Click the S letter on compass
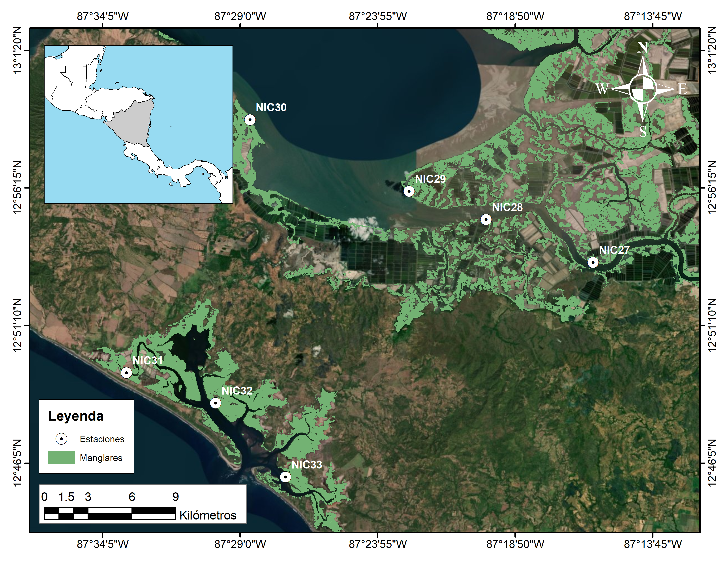 (x=643, y=132)
